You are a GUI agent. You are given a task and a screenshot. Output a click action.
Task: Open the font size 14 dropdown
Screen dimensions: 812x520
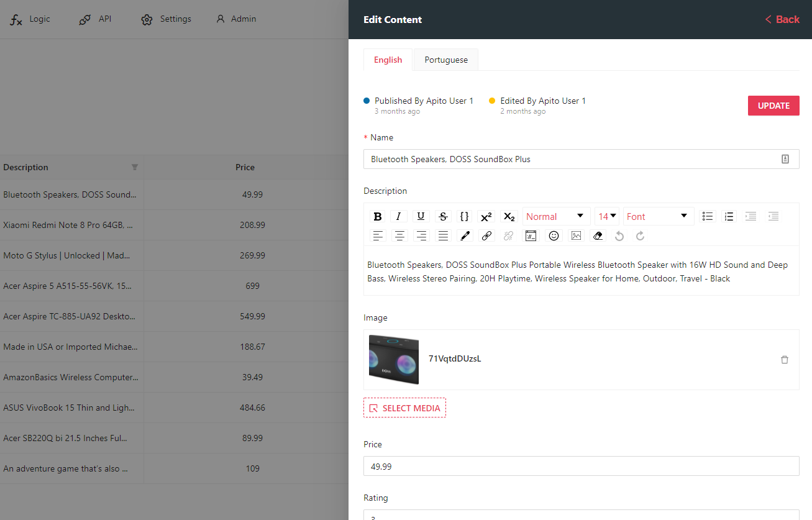pyautogui.click(x=608, y=216)
